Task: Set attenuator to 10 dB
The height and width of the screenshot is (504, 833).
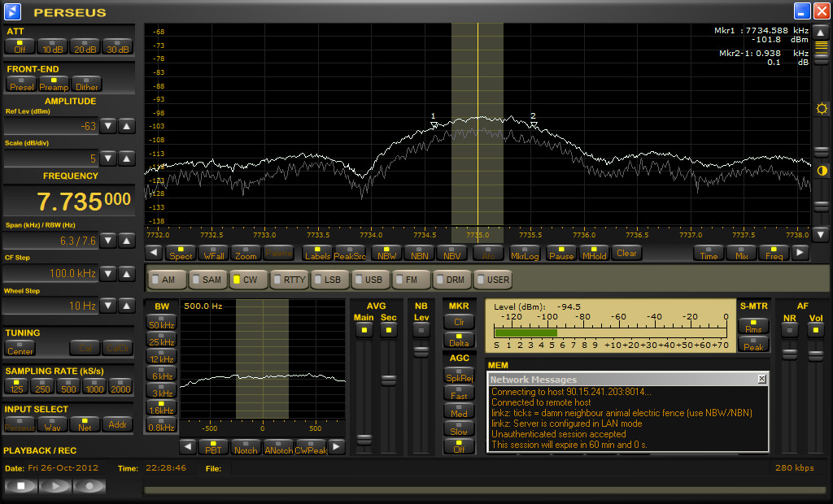Action: click(x=53, y=46)
